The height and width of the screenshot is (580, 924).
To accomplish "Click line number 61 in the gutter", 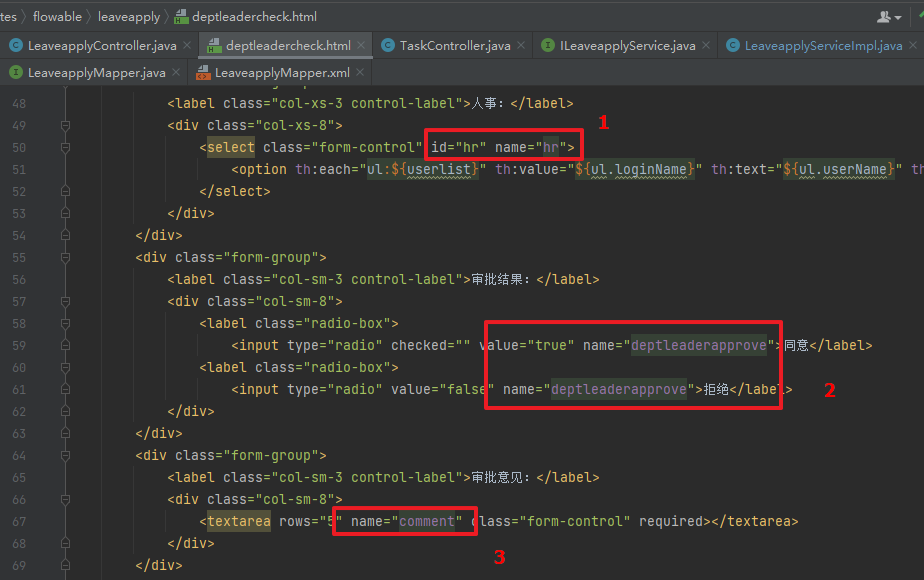I will [19, 390].
